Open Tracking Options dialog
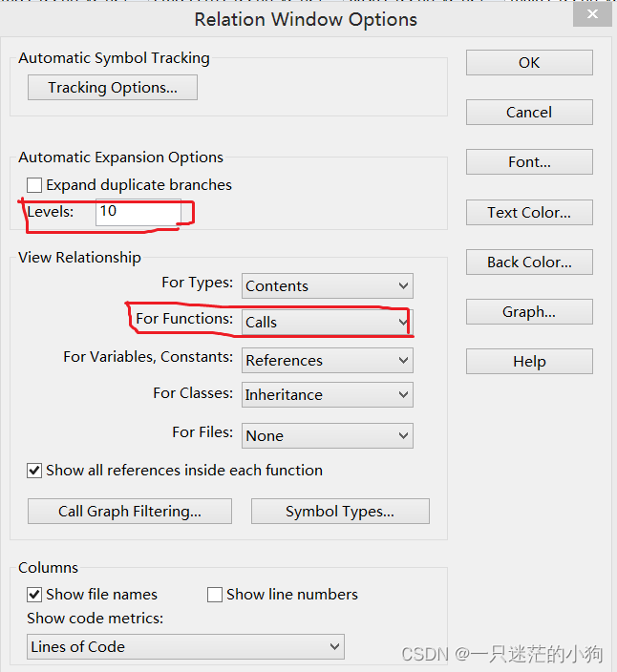 tap(113, 88)
